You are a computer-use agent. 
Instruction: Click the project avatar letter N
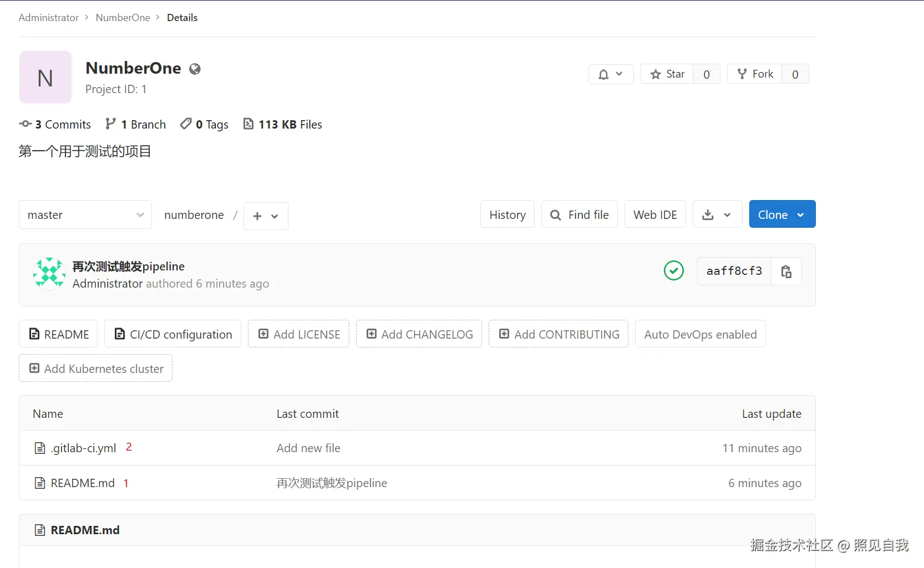click(45, 78)
